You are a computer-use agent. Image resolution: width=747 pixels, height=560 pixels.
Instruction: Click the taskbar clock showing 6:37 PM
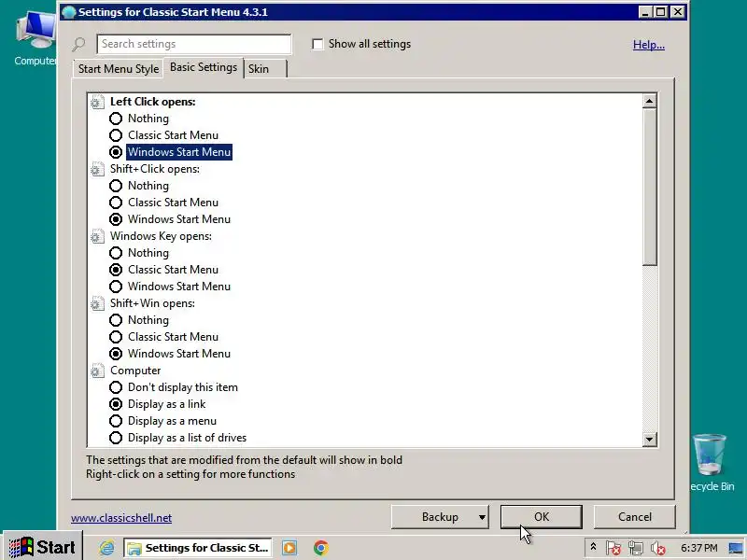pos(698,548)
